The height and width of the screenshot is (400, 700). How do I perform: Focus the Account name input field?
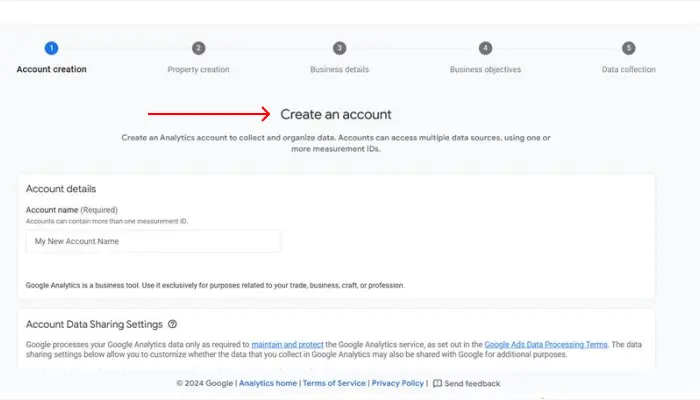click(x=153, y=241)
